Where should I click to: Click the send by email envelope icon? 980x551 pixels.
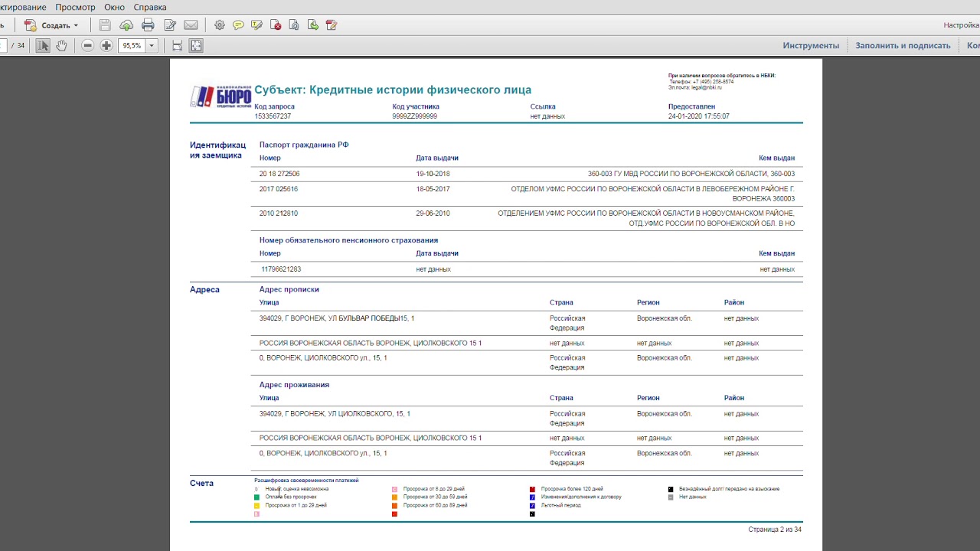[x=191, y=25]
